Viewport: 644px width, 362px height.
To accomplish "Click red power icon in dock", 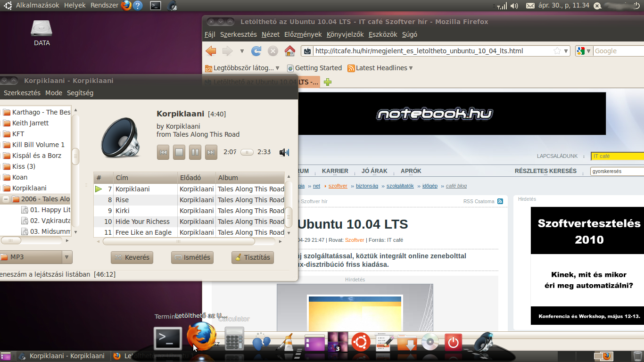I will [453, 342].
